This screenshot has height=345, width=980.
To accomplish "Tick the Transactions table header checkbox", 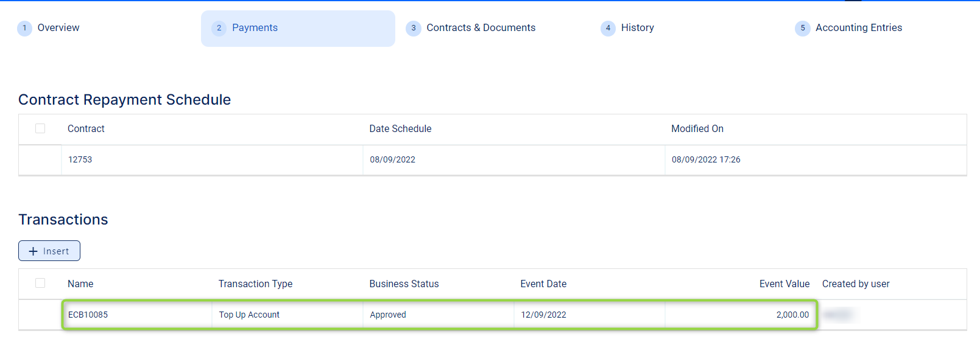I will pyautogui.click(x=40, y=283).
